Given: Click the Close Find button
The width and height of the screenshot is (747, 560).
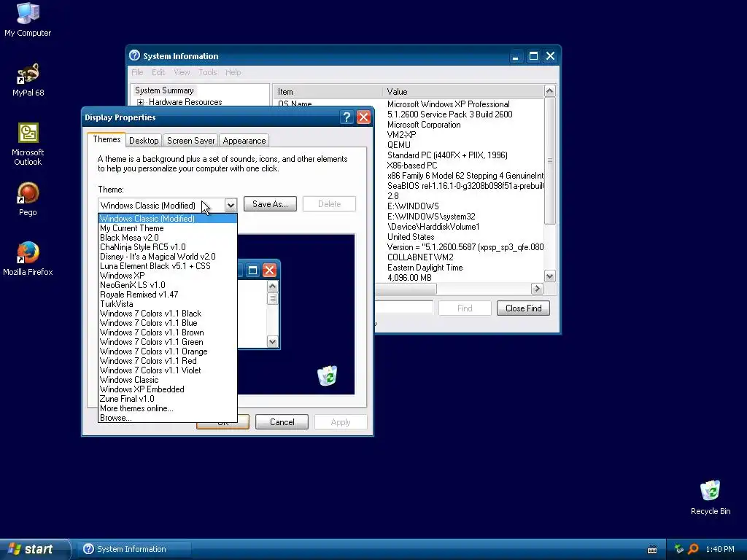Looking at the screenshot, I should coord(523,308).
